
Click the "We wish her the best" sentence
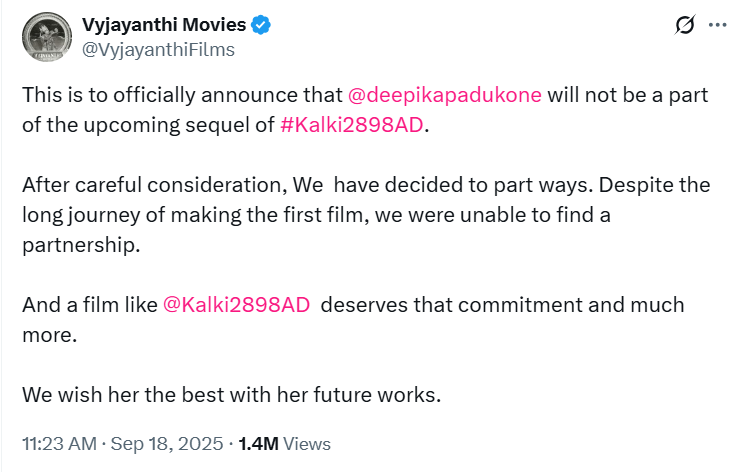[x=230, y=394]
